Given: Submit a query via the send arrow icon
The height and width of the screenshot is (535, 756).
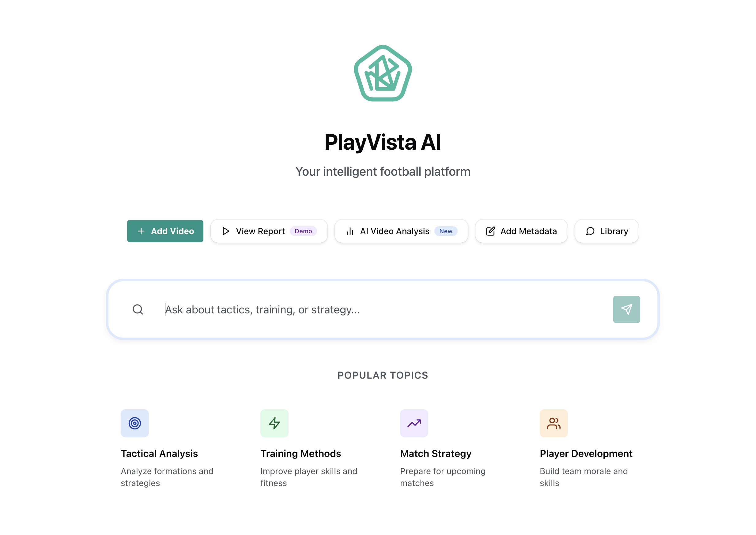Looking at the screenshot, I should click(x=626, y=309).
